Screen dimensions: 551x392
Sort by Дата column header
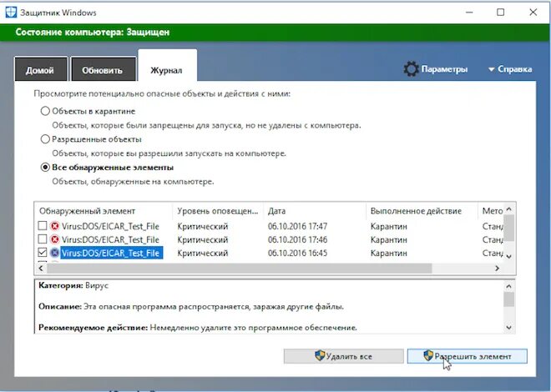[315, 211]
